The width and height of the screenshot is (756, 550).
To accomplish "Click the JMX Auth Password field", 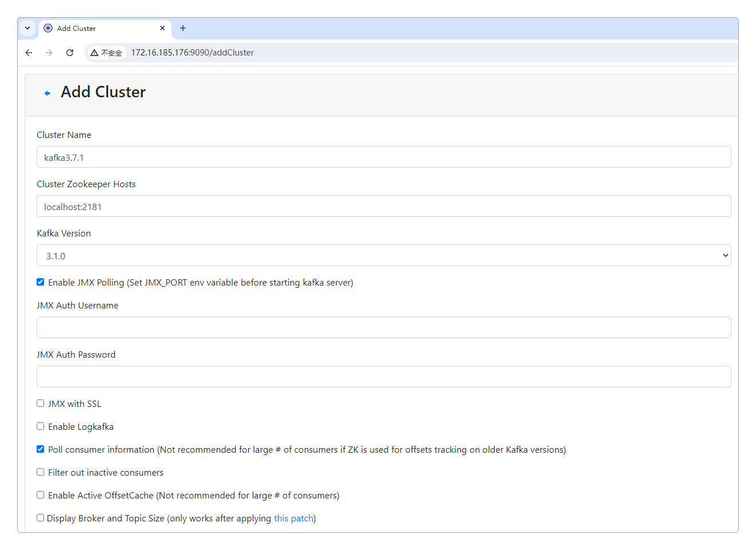I will coord(384,377).
